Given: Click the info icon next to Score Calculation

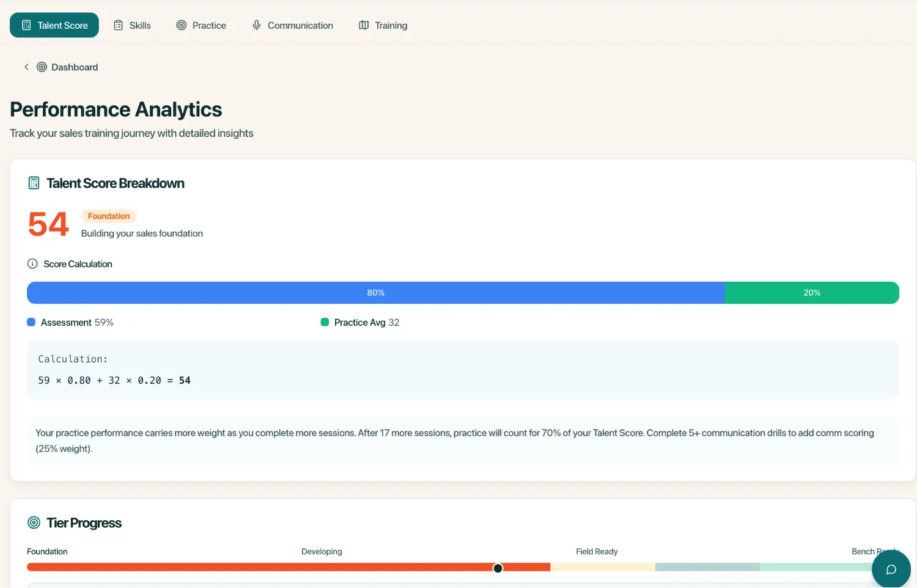Looking at the screenshot, I should pyautogui.click(x=32, y=263).
